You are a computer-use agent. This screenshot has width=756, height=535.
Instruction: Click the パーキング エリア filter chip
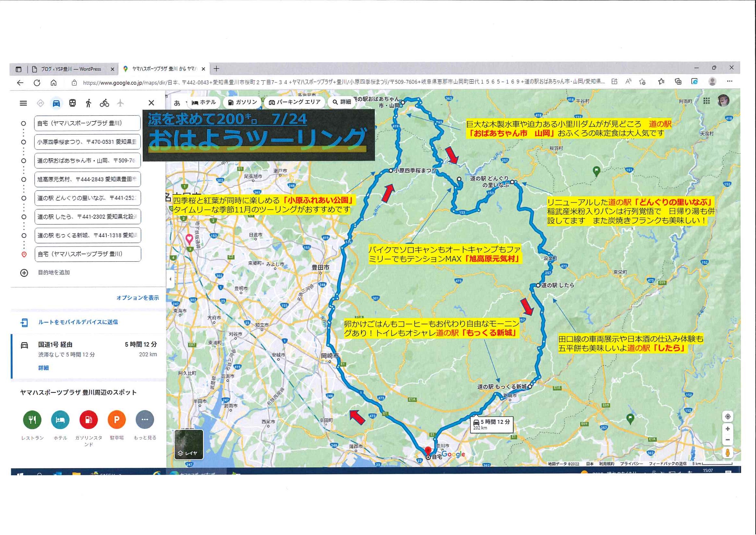pos(295,102)
